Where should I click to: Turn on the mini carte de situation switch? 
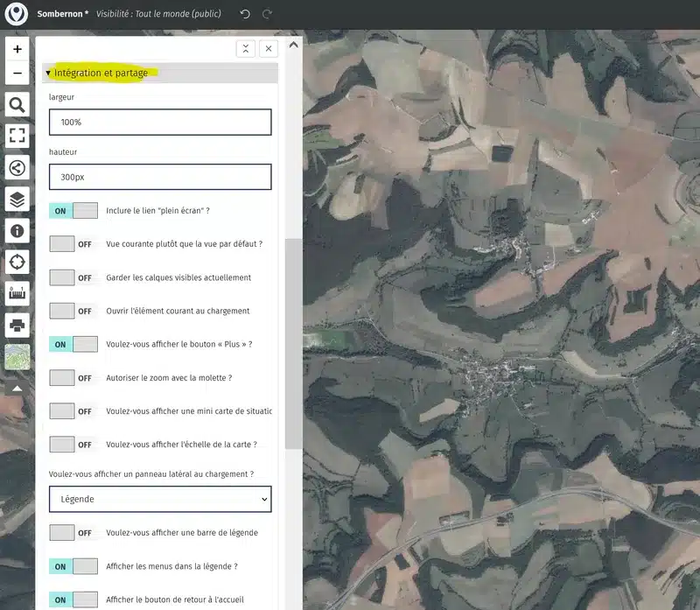tap(73, 411)
